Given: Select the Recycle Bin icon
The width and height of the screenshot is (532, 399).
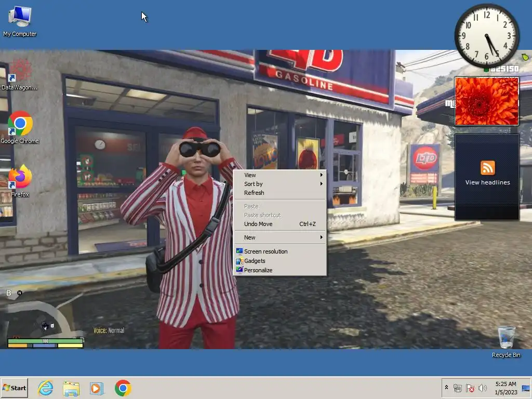Looking at the screenshot, I should 506,342.
